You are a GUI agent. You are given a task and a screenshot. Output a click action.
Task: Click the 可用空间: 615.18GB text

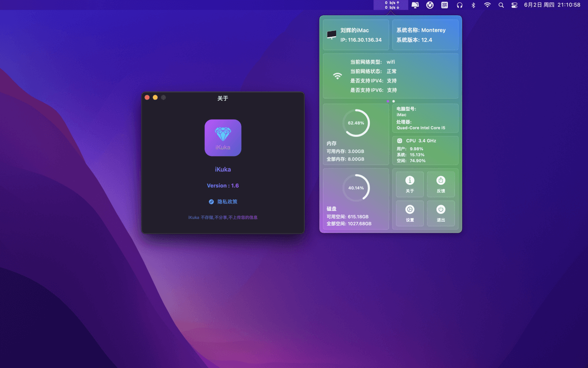[347, 216]
